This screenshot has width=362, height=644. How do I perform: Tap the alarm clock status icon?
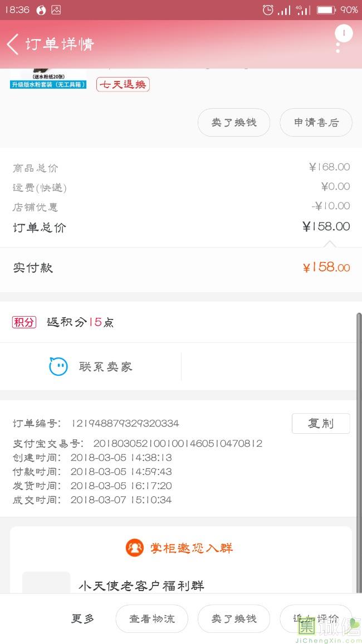(268, 9)
